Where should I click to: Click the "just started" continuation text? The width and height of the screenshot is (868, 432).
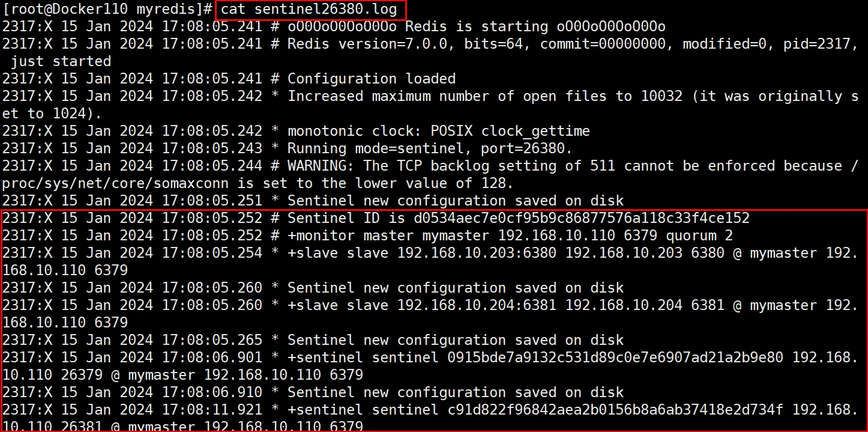61,61
